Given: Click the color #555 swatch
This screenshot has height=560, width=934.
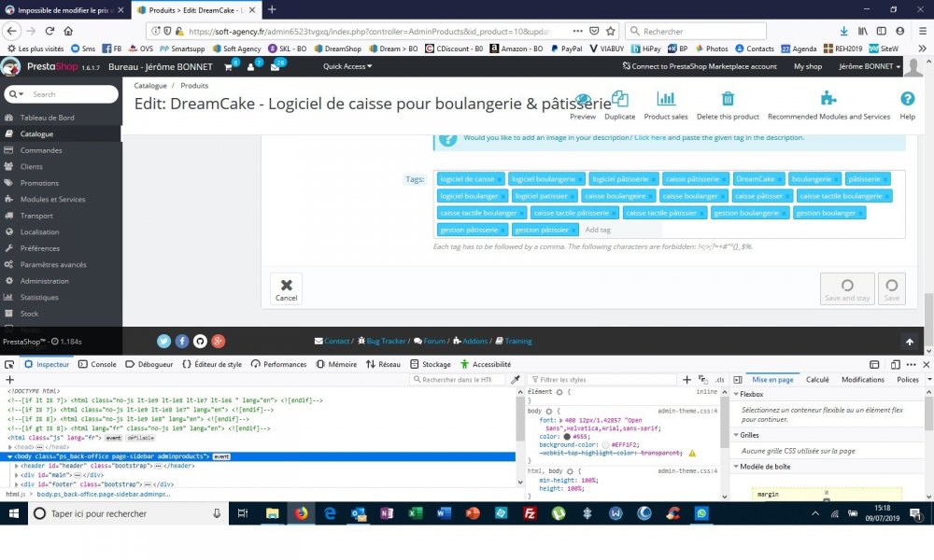Looking at the screenshot, I should [x=567, y=436].
